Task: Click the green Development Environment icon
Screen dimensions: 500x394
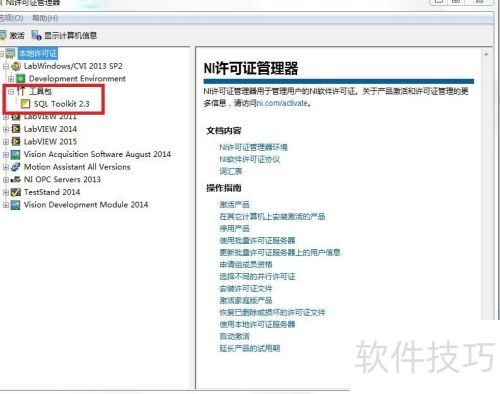Action: [21, 79]
